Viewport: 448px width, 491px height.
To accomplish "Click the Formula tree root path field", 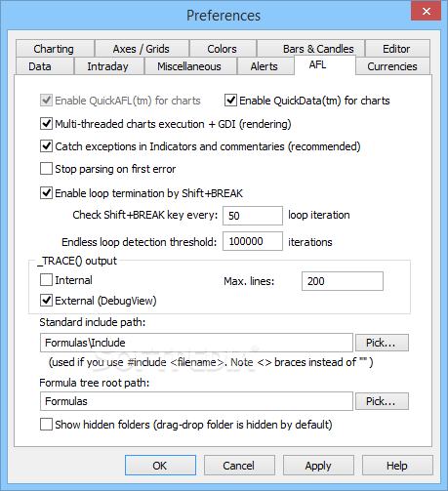I will coord(196,401).
